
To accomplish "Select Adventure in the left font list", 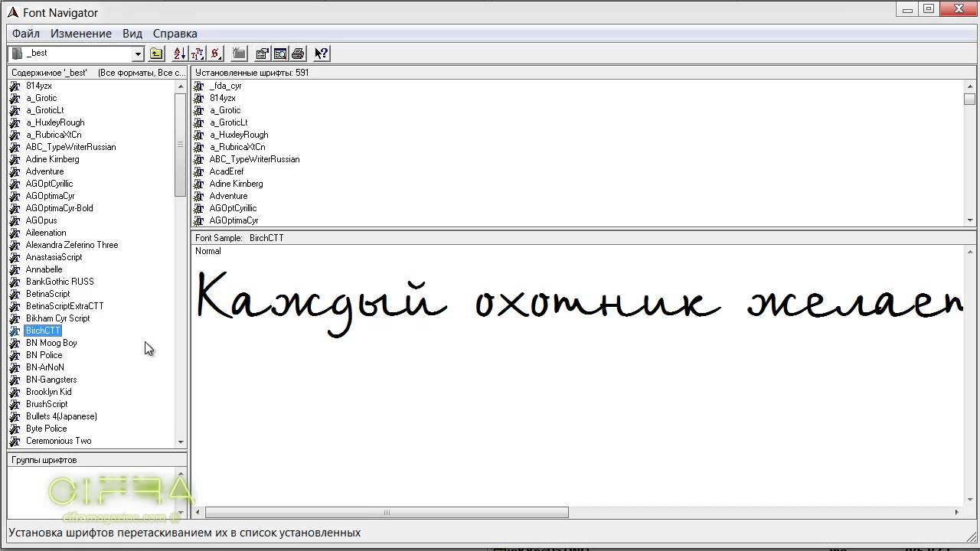I will tap(45, 171).
